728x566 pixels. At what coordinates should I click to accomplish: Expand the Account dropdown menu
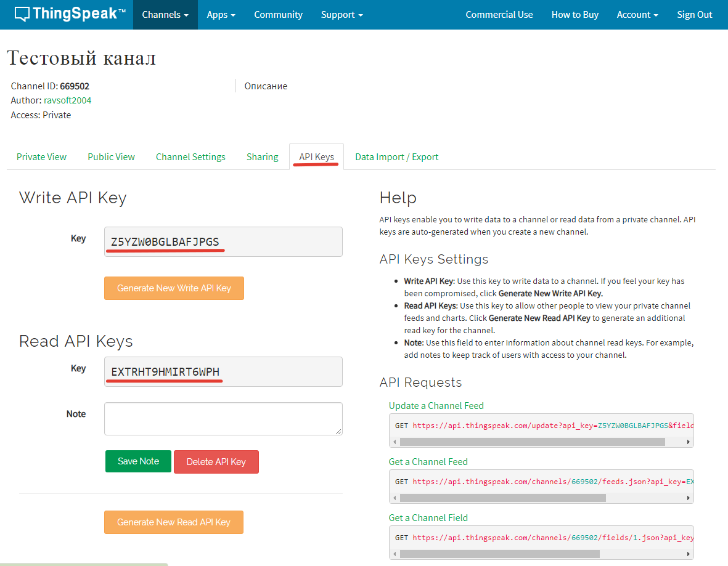click(x=637, y=15)
